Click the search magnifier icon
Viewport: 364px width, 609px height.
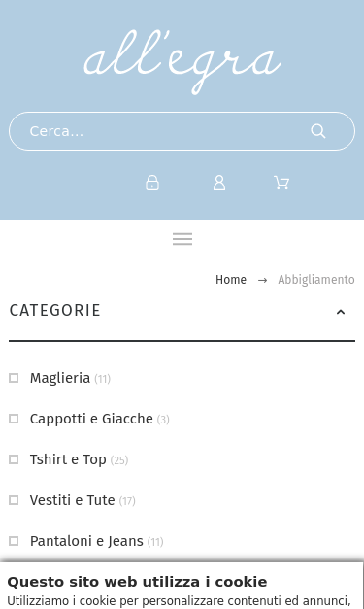click(318, 131)
